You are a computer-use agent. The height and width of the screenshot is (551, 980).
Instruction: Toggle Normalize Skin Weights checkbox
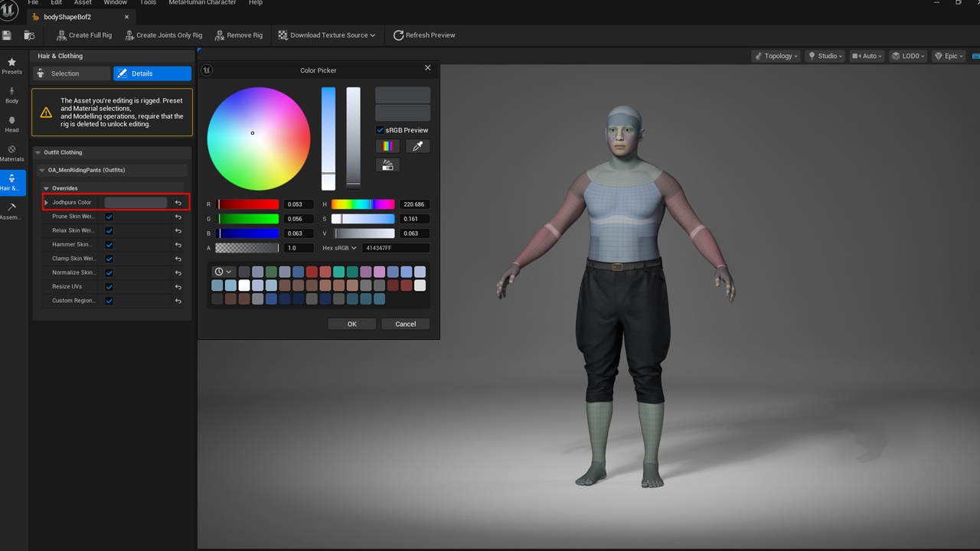[x=109, y=272]
